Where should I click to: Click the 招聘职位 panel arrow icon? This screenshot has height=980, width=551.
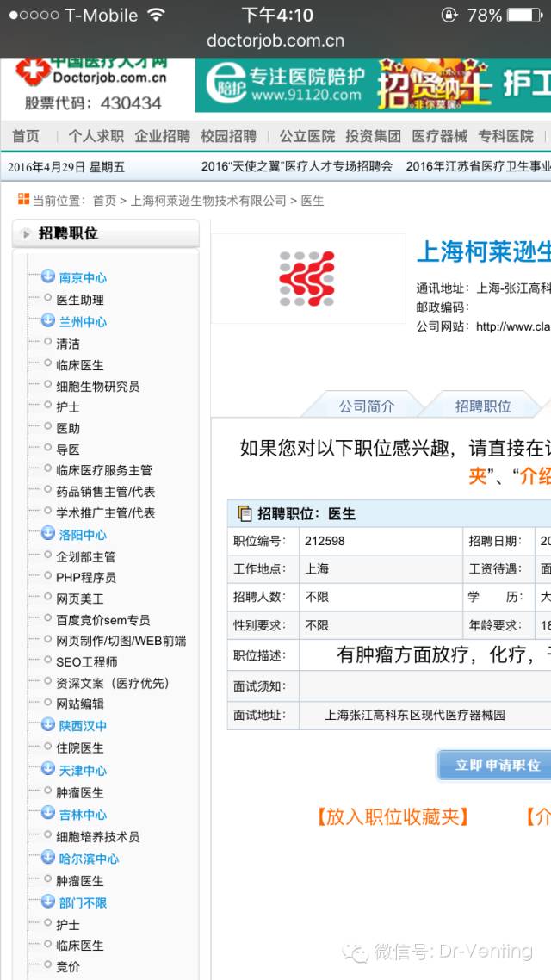point(27,234)
